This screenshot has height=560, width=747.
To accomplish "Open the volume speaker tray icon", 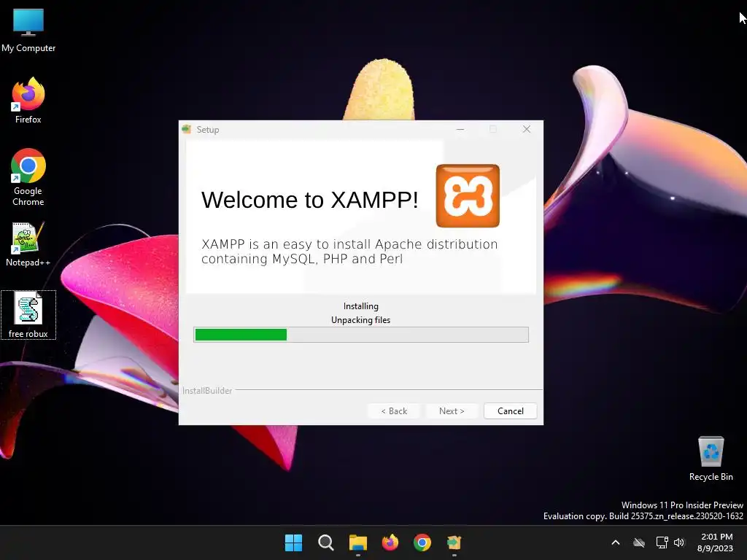I will [x=679, y=542].
